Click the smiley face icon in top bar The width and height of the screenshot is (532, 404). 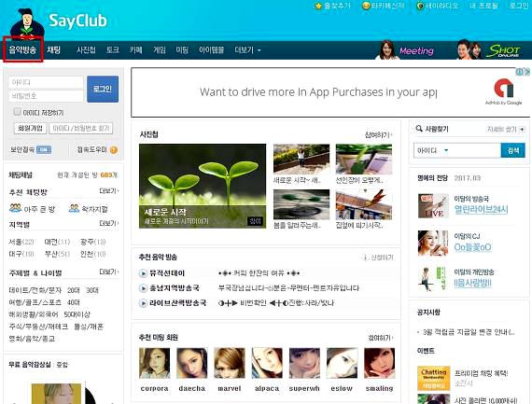coord(366,6)
